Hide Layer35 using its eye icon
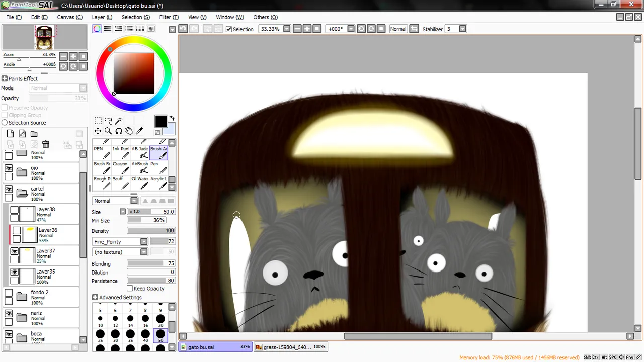Image resolution: width=644 pixels, height=362 pixels. pyautogui.click(x=15, y=273)
